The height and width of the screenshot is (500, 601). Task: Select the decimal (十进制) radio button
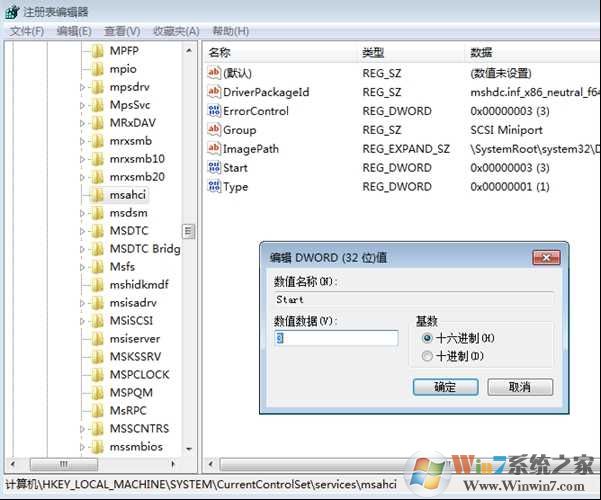427,356
